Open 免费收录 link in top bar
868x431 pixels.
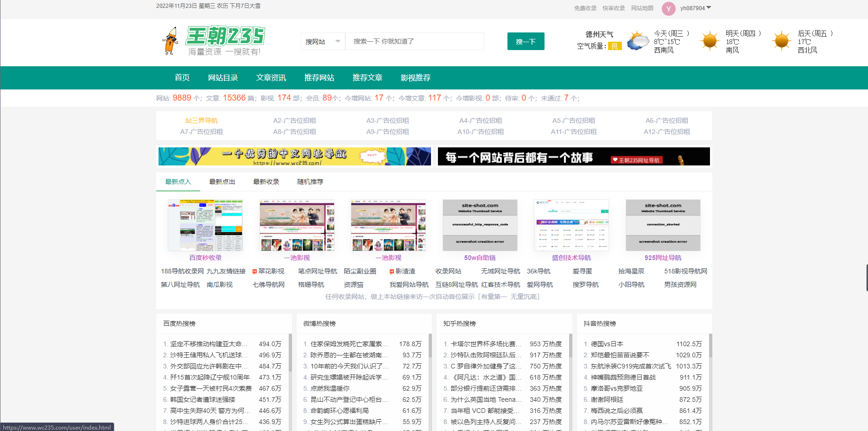pyautogui.click(x=585, y=8)
